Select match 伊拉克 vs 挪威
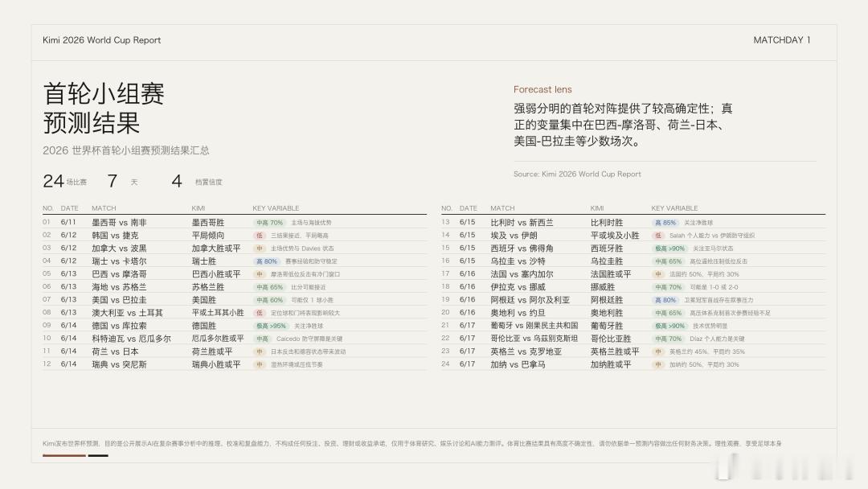868x489 pixels. (518, 287)
